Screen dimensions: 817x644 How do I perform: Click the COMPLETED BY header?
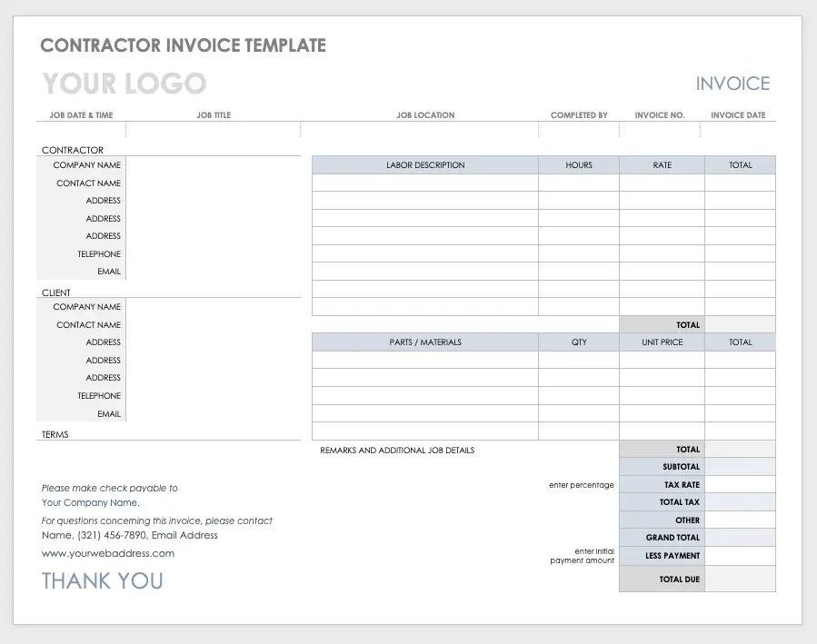[x=579, y=115]
